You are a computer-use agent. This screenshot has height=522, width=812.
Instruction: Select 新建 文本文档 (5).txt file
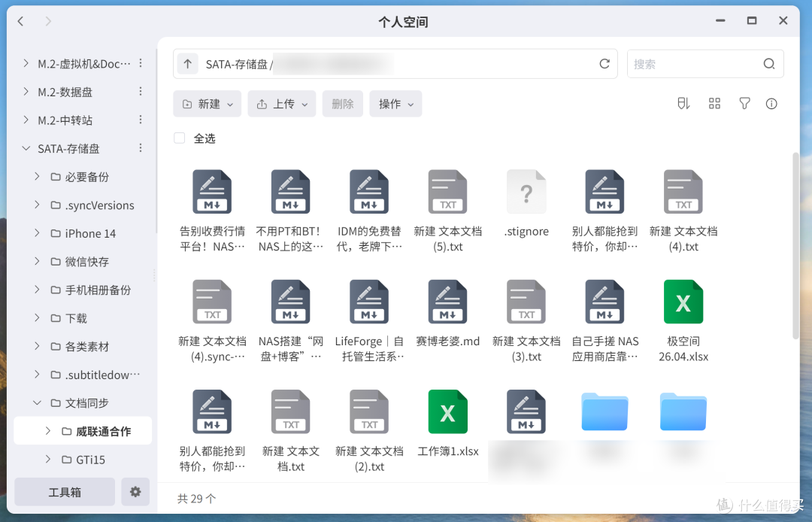point(447,192)
